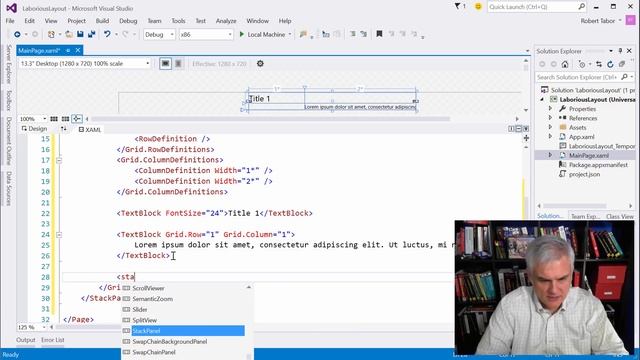Open the Output tab

tap(26, 340)
